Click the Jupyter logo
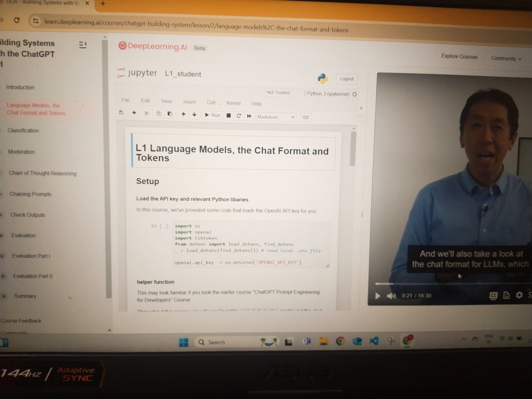532x399 pixels. pos(137,73)
